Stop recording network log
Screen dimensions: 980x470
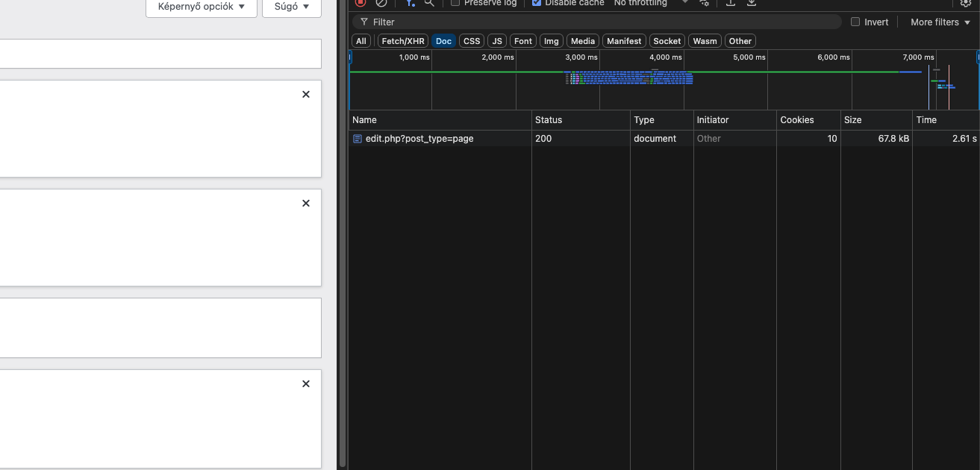coord(361,3)
